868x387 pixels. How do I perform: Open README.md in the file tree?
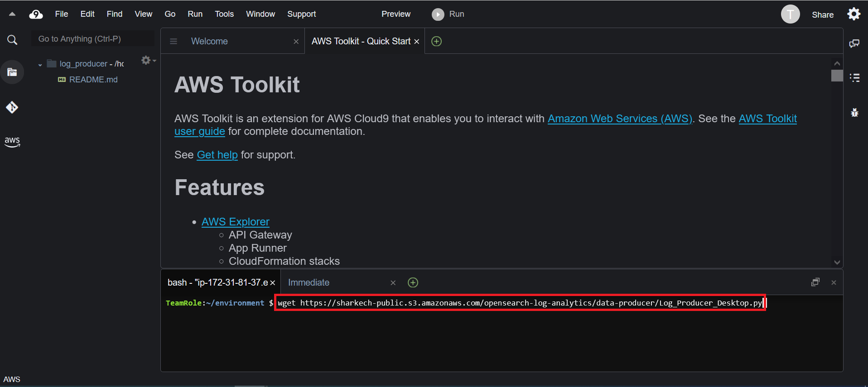pyautogui.click(x=93, y=80)
